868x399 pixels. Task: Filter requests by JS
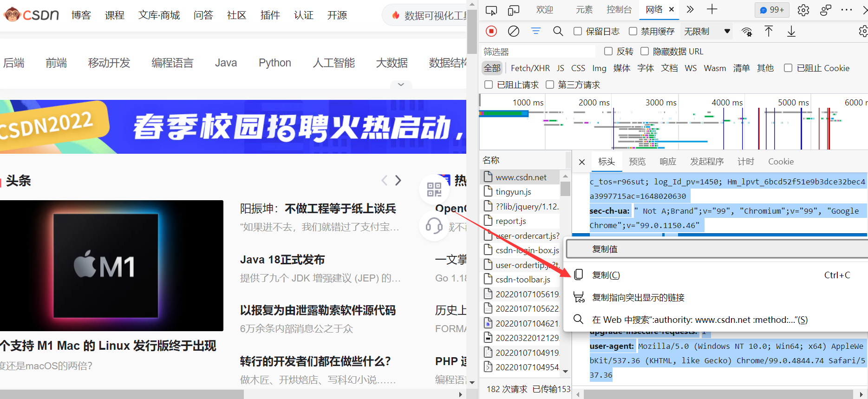click(561, 68)
